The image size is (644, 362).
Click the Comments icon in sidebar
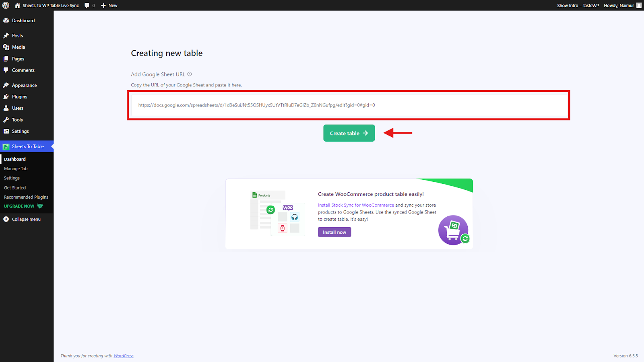pyautogui.click(x=6, y=70)
